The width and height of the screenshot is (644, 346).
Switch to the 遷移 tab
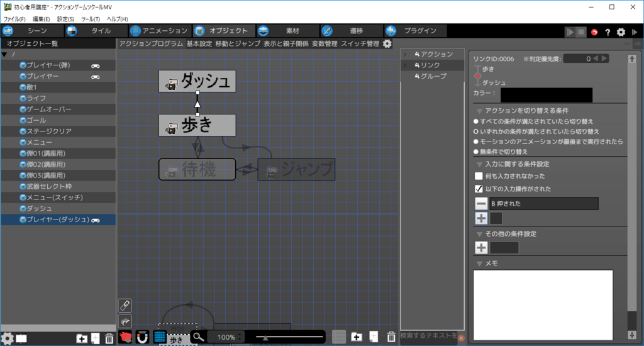(x=352, y=31)
